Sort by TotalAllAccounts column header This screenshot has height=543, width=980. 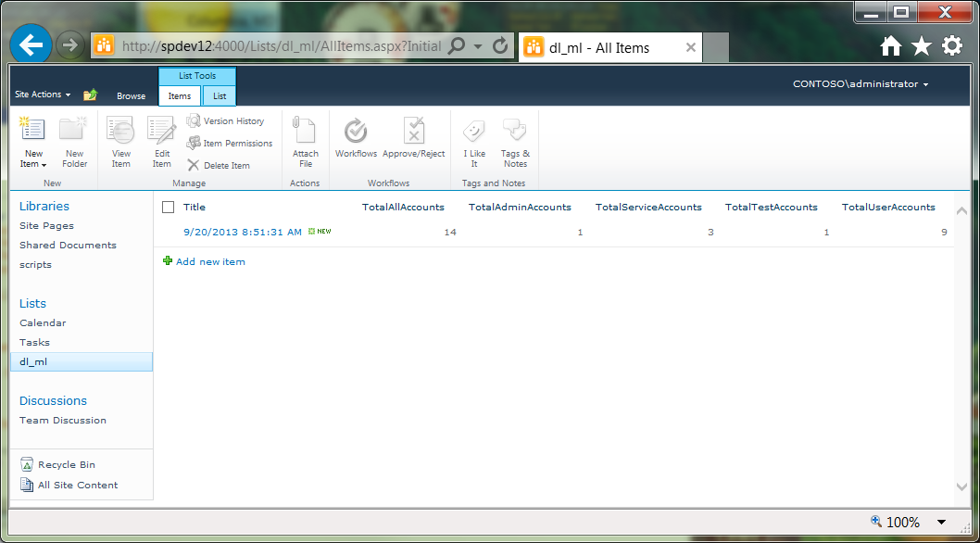(403, 207)
